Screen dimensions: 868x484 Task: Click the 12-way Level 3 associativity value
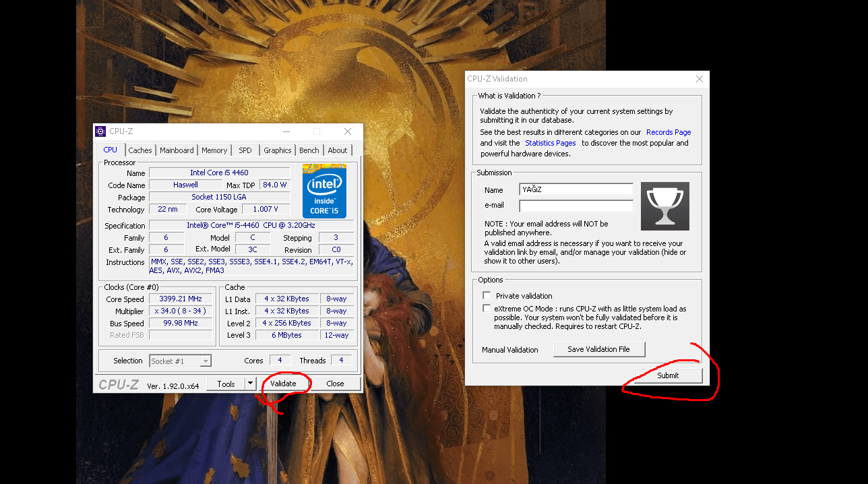[x=336, y=335]
